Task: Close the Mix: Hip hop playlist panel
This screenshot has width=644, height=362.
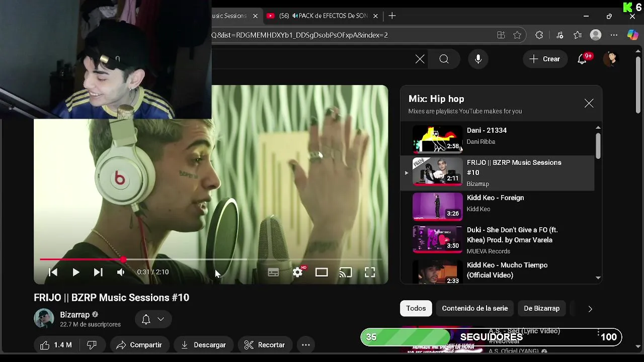Action: pos(589,104)
